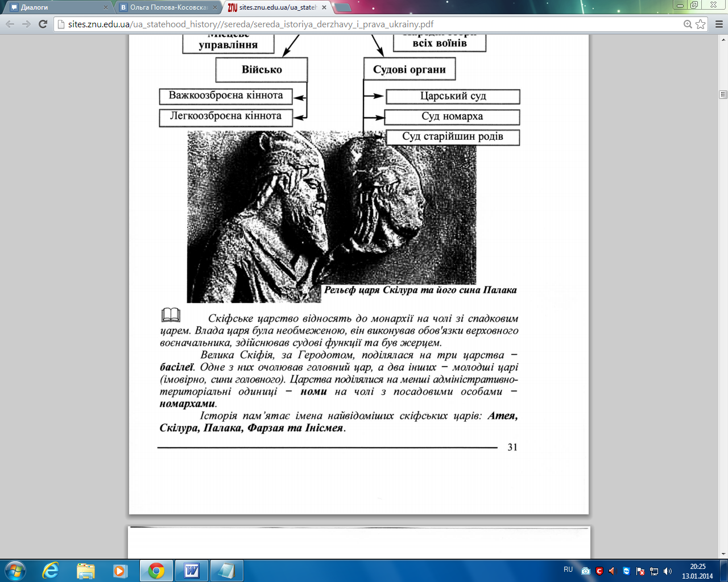Open the zoom magnifier icon in address bar
728x582 pixels.
click(688, 24)
